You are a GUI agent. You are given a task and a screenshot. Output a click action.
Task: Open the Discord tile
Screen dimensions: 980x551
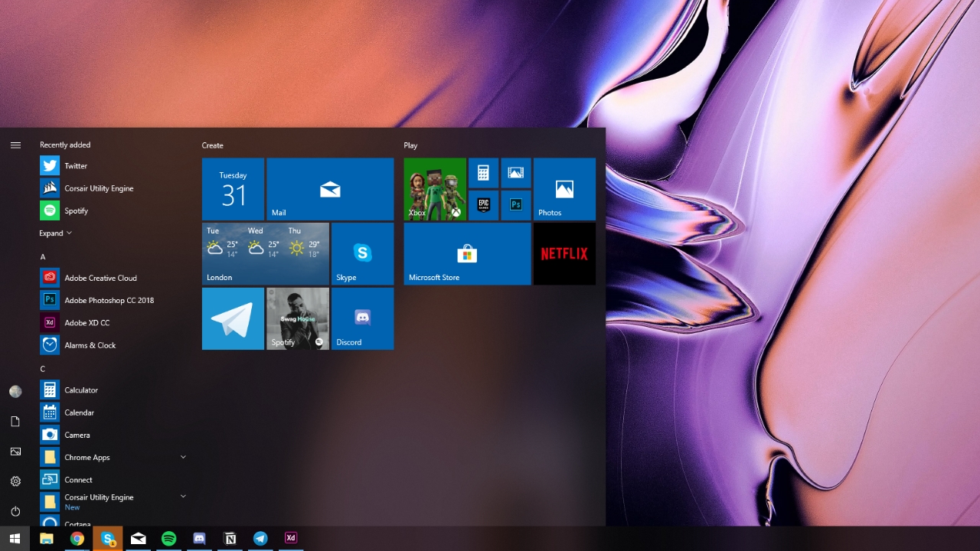pos(362,318)
